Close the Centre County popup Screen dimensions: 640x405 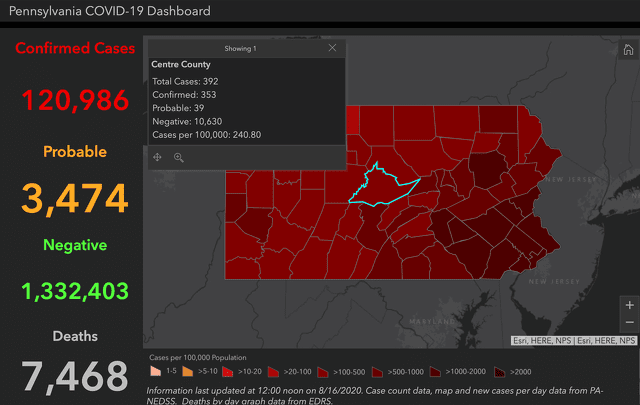(332, 48)
